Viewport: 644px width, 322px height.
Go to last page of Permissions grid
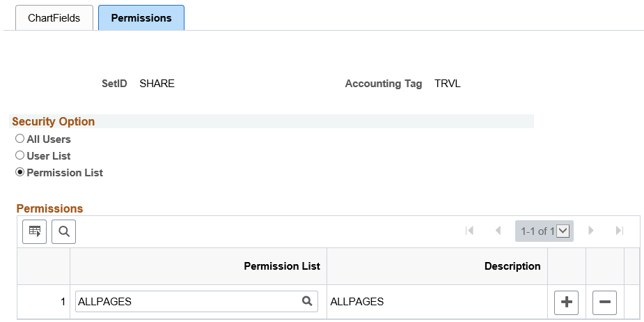[x=620, y=231]
